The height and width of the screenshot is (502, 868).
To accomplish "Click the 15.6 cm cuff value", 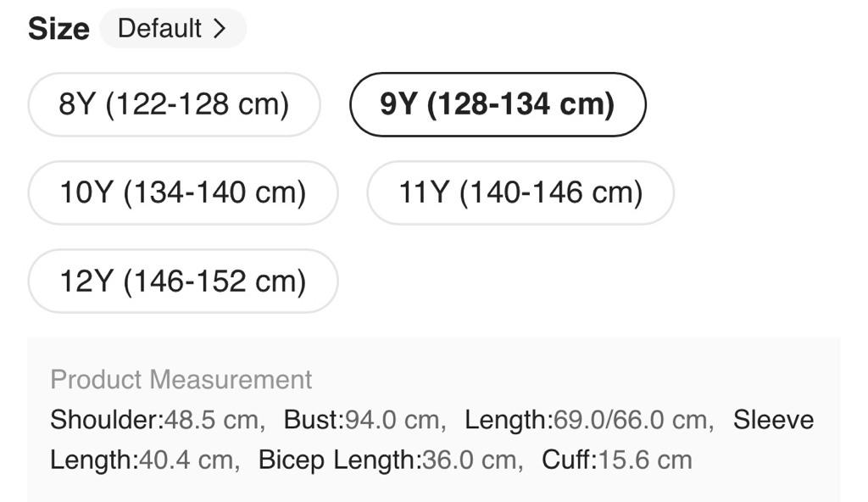I will coord(646,460).
